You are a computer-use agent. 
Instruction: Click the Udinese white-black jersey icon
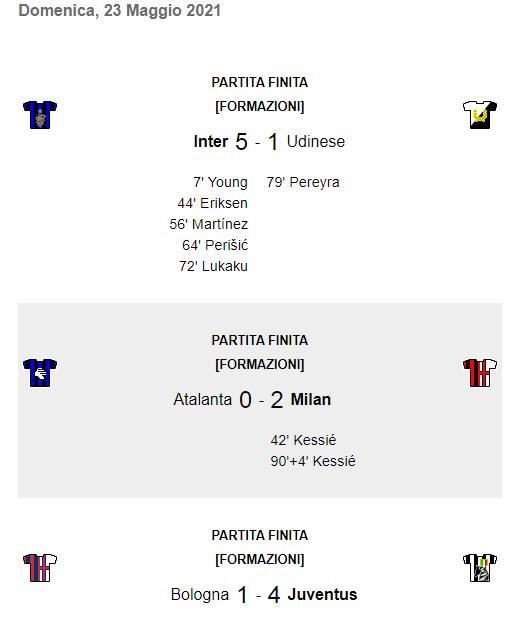point(480,115)
